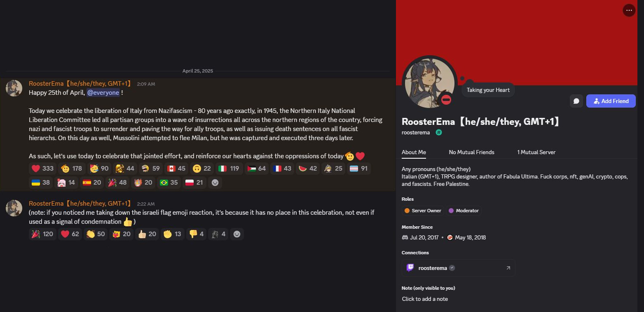Click the @everyone mention in the message
This screenshot has width=644, height=312.
(x=103, y=93)
